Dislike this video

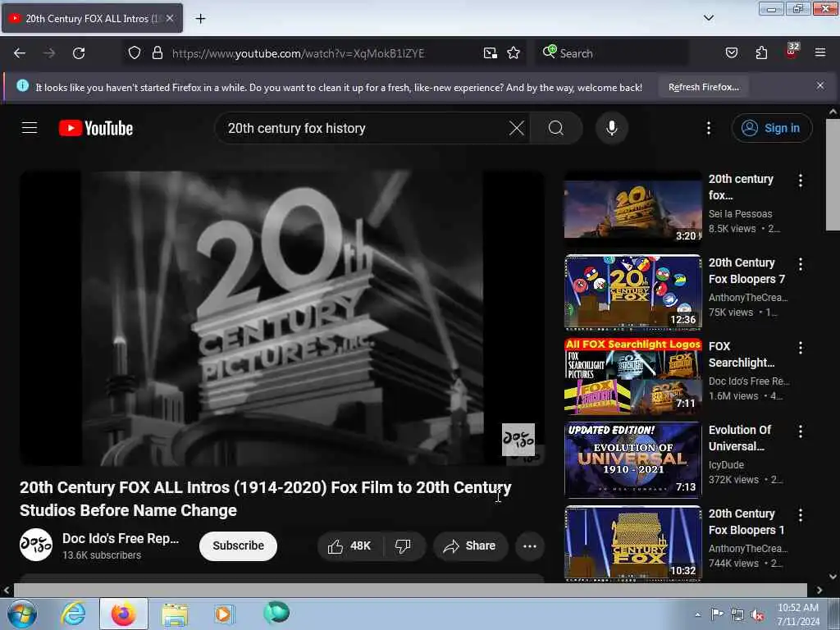click(x=404, y=546)
